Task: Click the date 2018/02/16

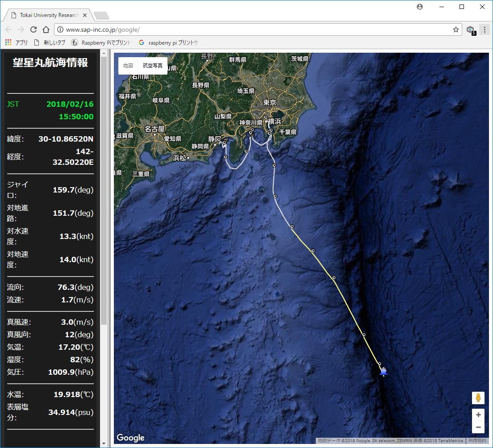Action: (x=70, y=104)
